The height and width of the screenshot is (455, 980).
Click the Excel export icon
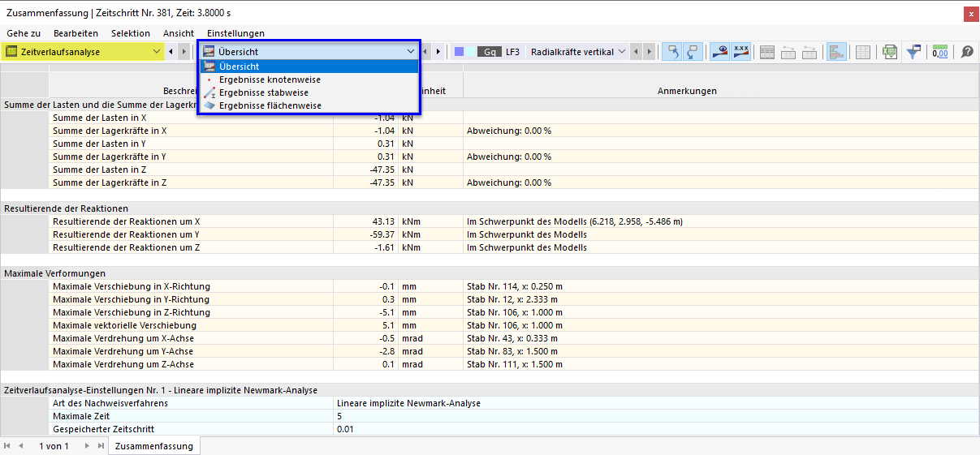[x=890, y=52]
